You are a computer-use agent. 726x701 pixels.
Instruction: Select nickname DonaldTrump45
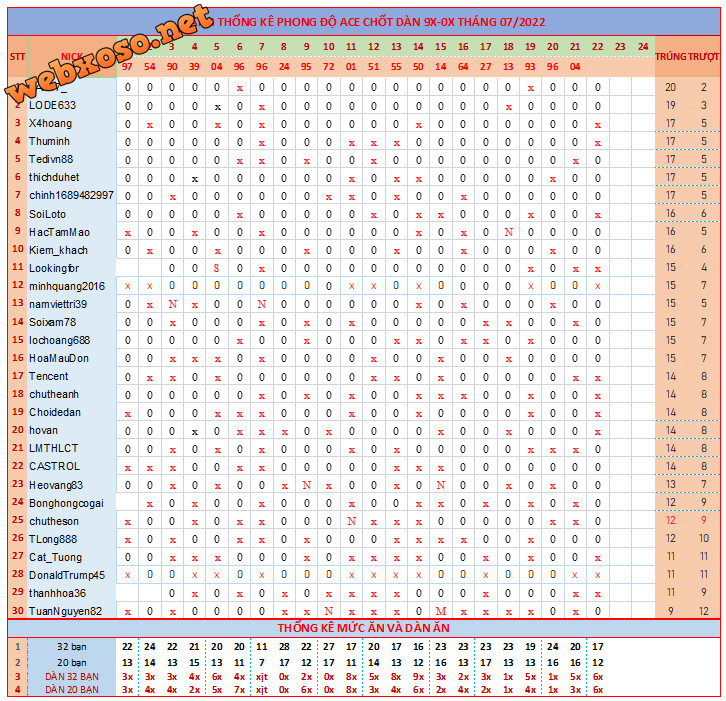pos(67,575)
